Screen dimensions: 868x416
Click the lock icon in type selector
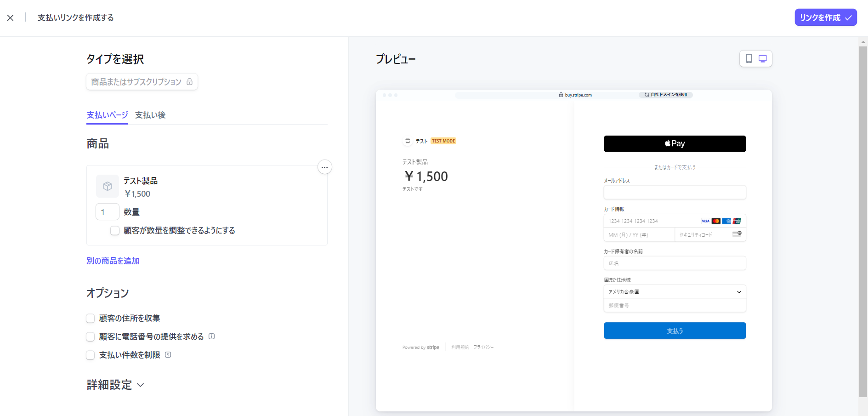[189, 82]
